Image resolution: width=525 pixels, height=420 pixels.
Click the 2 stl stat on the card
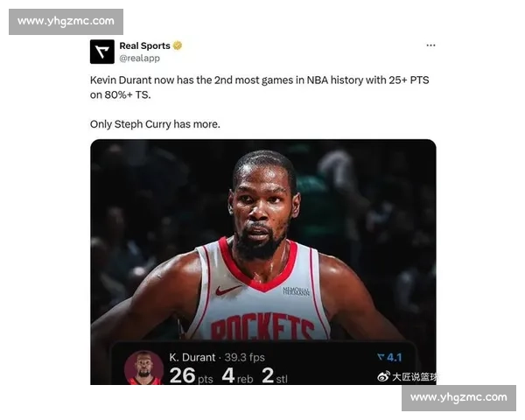[275, 375]
